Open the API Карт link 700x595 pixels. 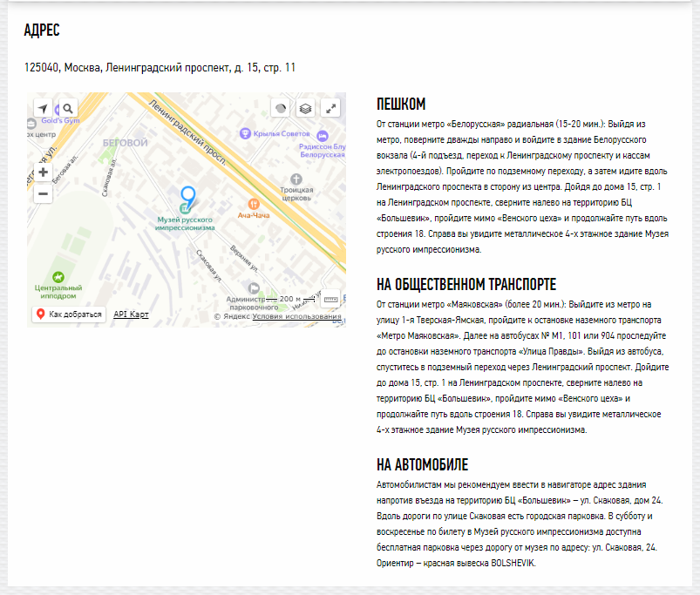click(x=131, y=314)
